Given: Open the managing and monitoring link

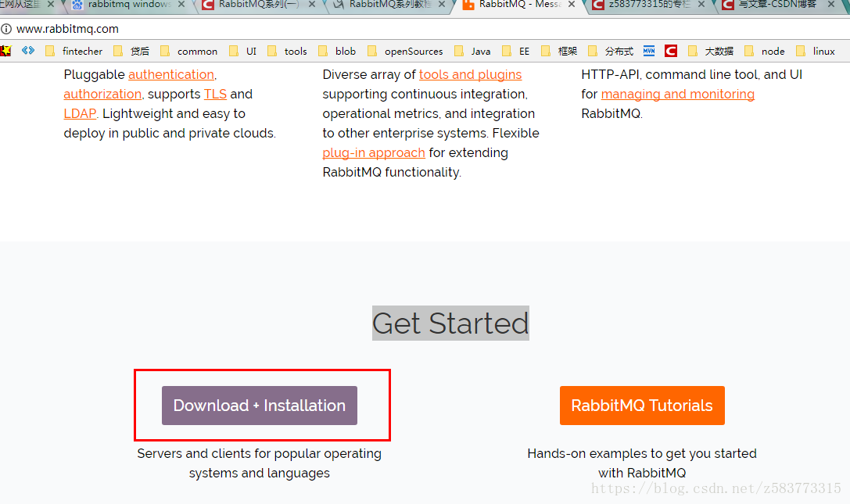Looking at the screenshot, I should (678, 95).
